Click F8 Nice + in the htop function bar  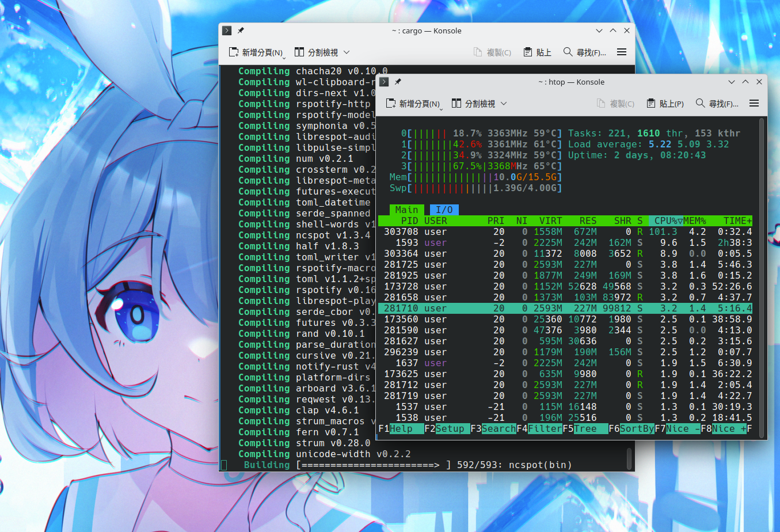click(723, 428)
